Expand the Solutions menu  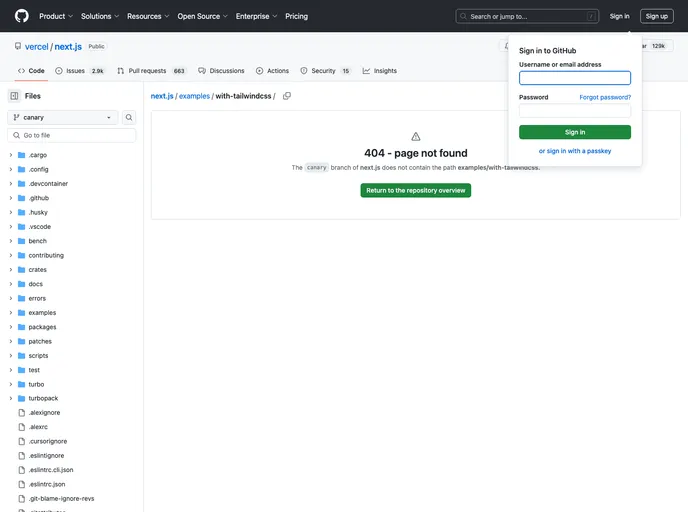100,16
